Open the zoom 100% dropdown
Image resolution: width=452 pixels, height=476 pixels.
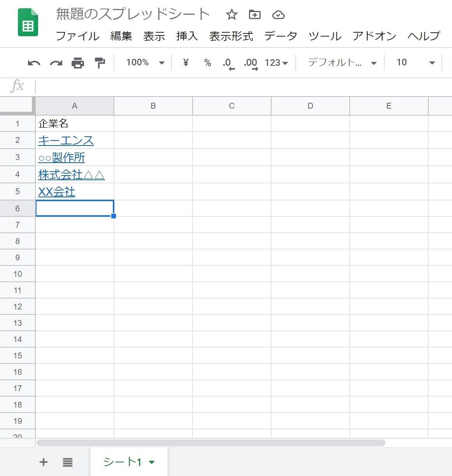click(145, 63)
